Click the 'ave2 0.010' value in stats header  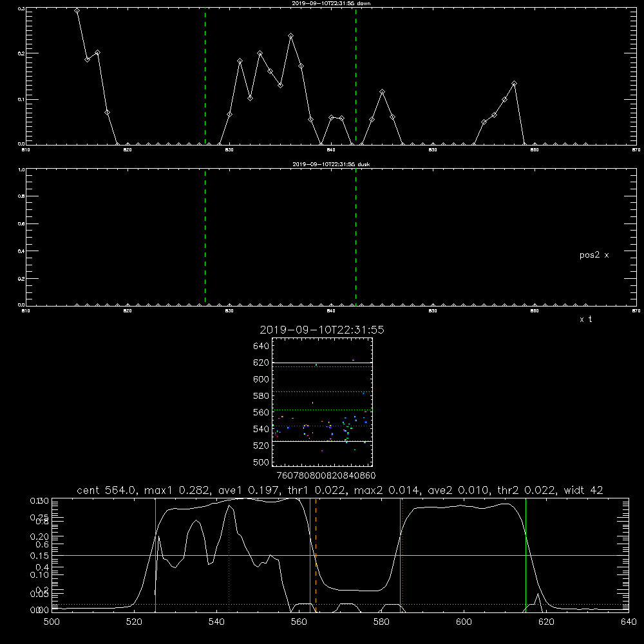tap(459, 490)
